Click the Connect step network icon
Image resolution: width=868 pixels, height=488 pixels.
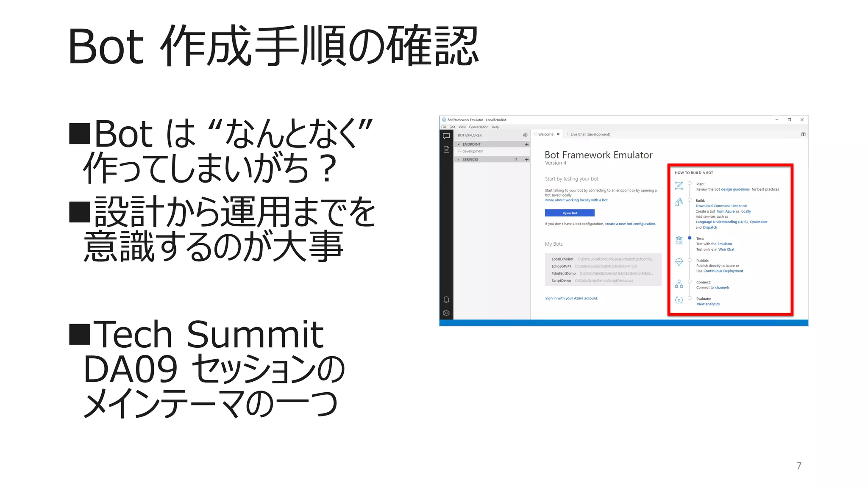point(679,283)
